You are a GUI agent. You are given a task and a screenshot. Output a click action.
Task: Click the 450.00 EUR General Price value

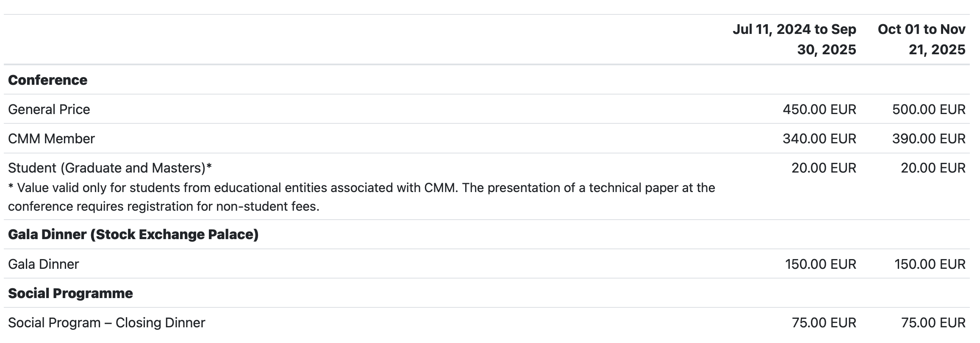point(819,109)
